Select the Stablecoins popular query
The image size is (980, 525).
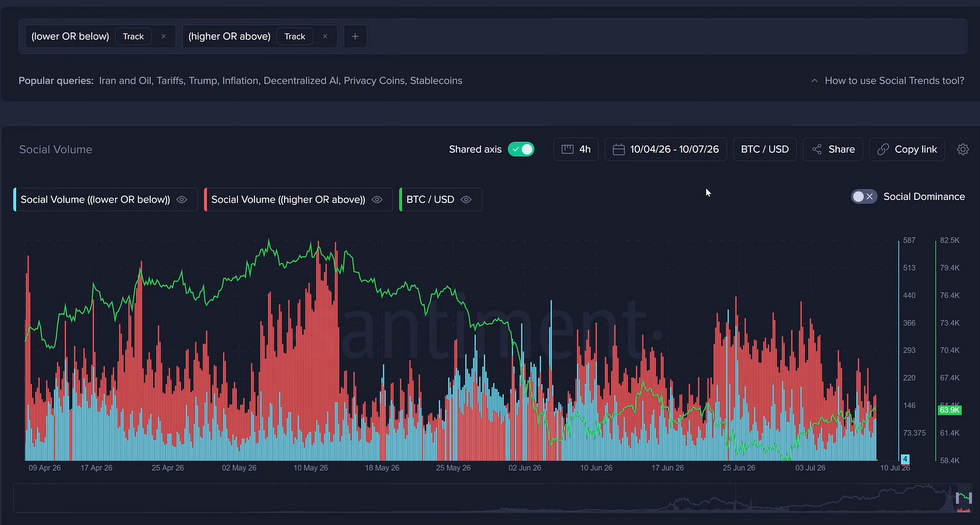(x=436, y=81)
